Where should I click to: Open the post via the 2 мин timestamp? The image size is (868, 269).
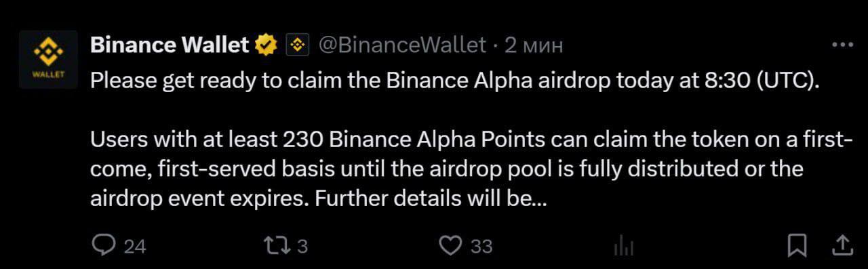[534, 45]
